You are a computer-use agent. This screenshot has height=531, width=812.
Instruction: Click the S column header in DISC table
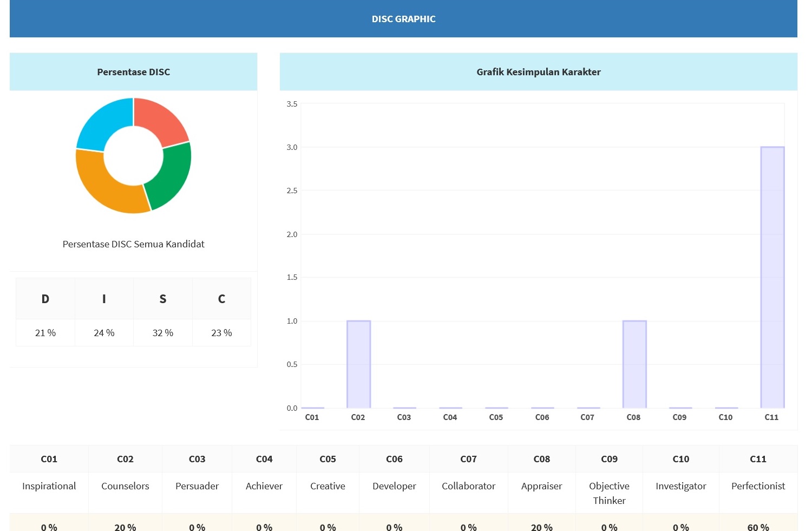tap(163, 299)
